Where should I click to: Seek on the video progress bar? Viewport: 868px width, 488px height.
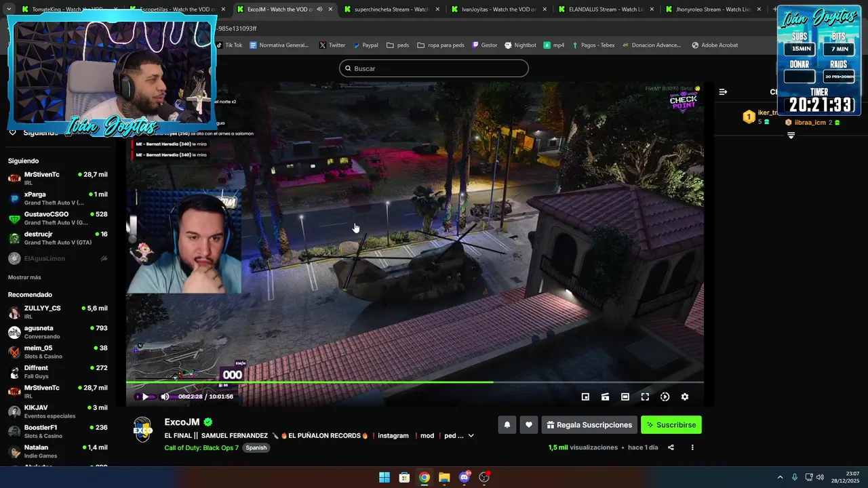pyautogui.click(x=414, y=382)
